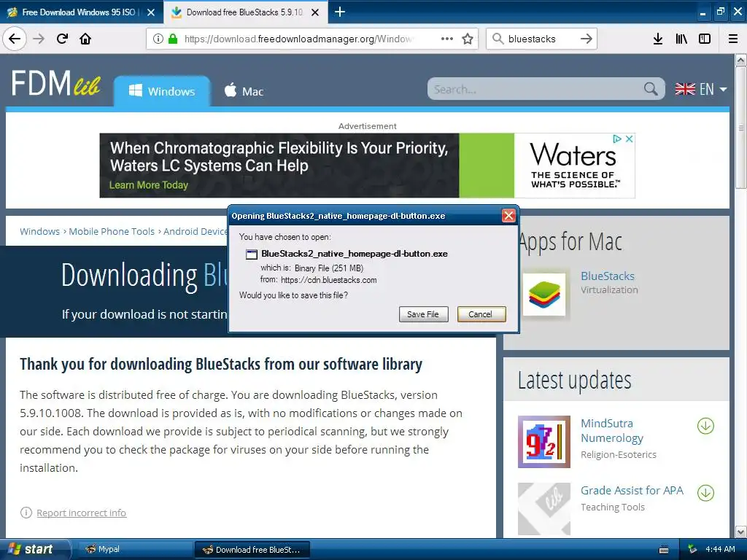The width and height of the screenshot is (747, 560).
Task: Click the tray icon left of the clock
Action: tap(692, 549)
